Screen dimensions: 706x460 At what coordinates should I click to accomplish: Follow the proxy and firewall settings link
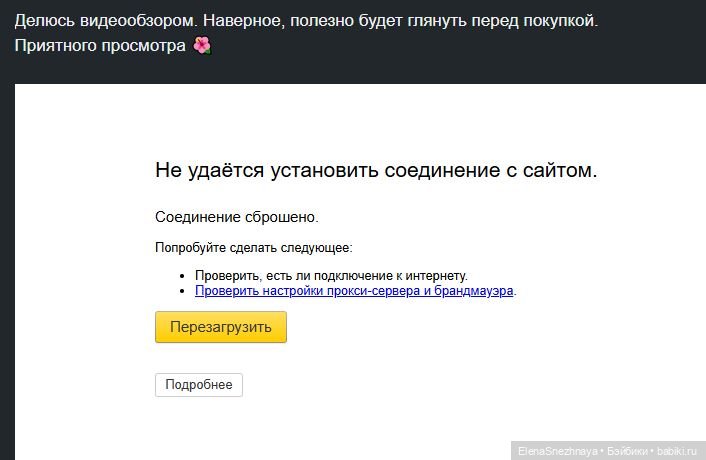coord(354,291)
